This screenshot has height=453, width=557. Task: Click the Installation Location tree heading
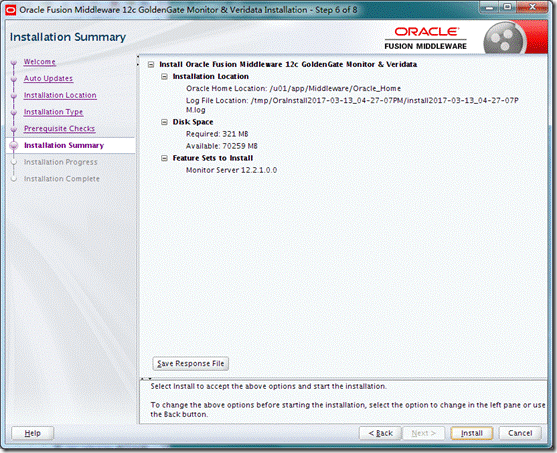pyautogui.click(x=211, y=76)
